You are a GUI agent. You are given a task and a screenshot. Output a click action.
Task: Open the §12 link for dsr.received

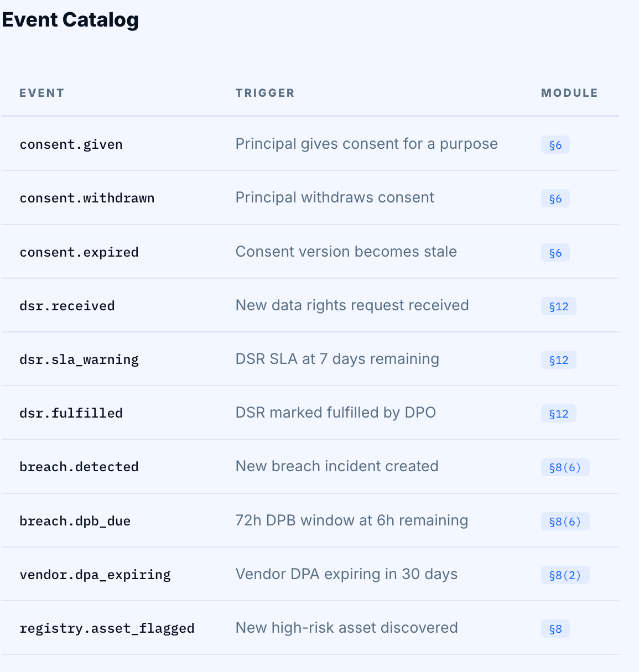tap(558, 306)
